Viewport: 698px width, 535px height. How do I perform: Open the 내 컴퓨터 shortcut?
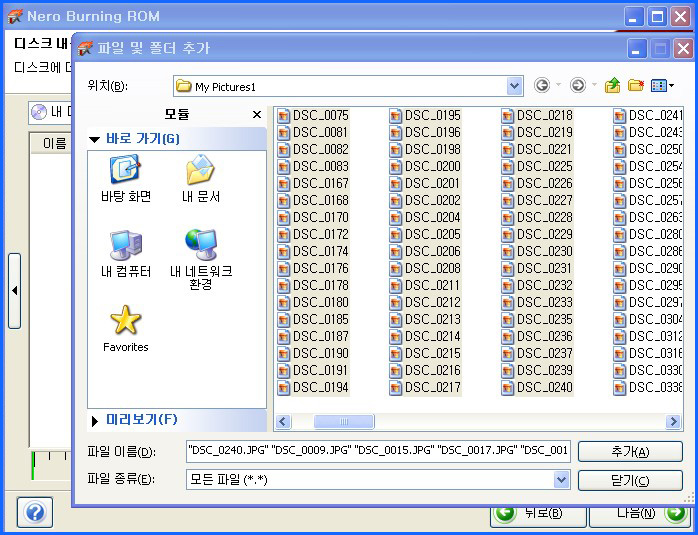(x=126, y=254)
